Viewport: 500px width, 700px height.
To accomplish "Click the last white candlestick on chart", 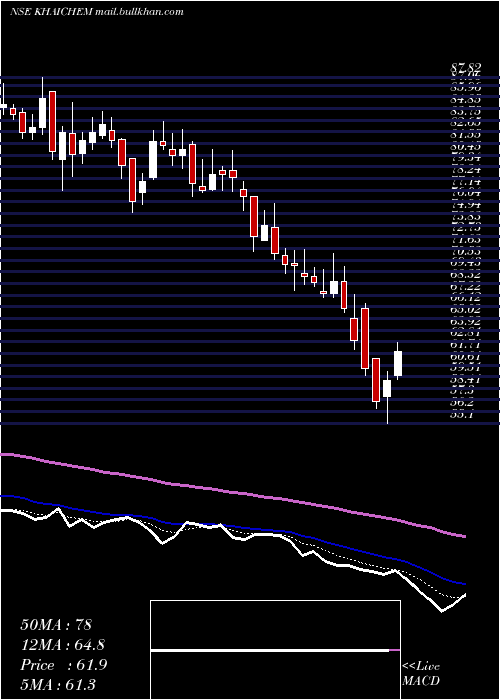I will coord(398,363).
